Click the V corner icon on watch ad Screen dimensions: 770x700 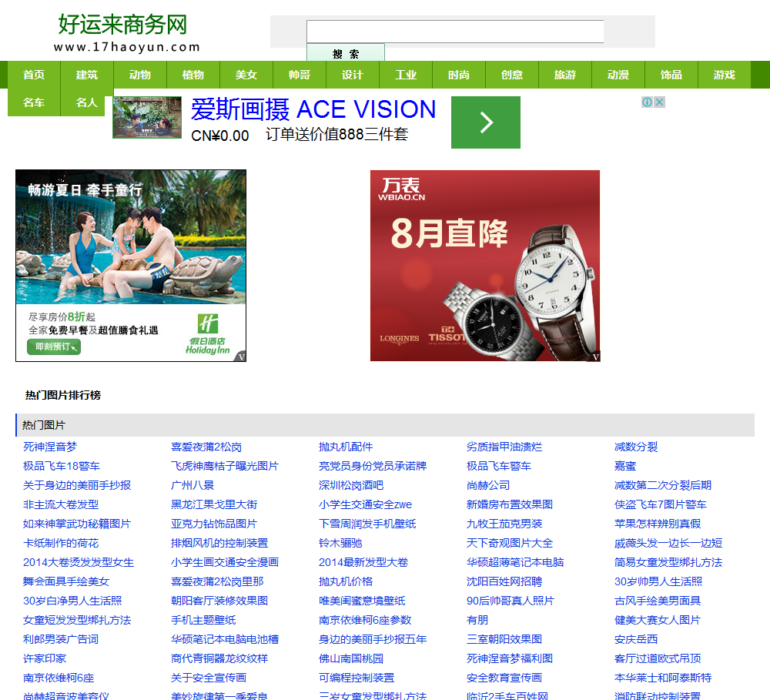(x=595, y=357)
